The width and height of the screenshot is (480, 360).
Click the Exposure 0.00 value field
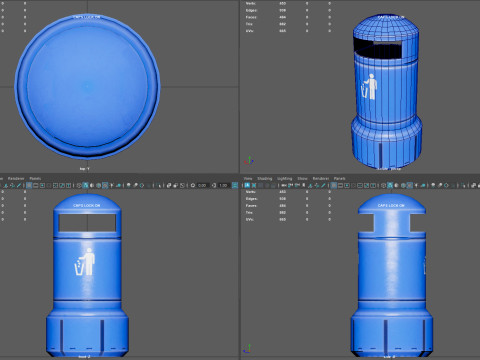tap(203, 185)
